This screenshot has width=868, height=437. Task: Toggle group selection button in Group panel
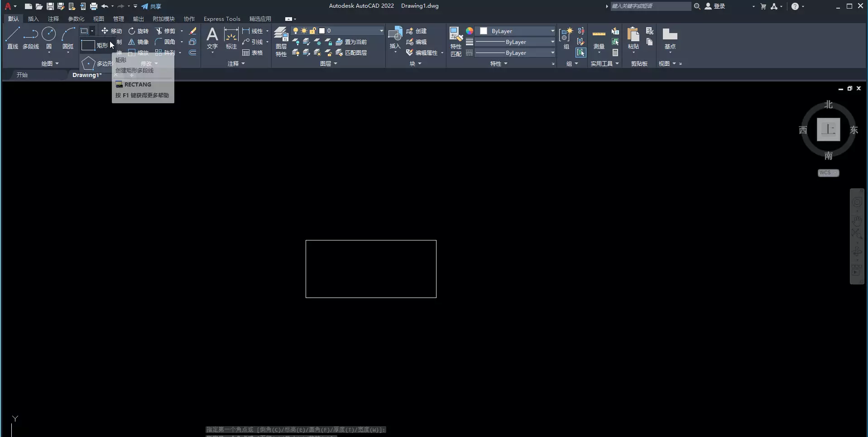tap(580, 53)
